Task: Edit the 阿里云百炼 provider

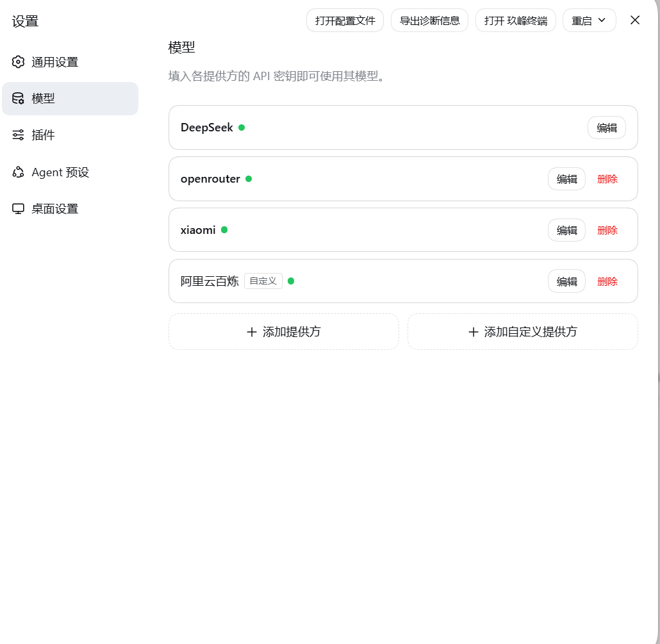Action: point(566,281)
